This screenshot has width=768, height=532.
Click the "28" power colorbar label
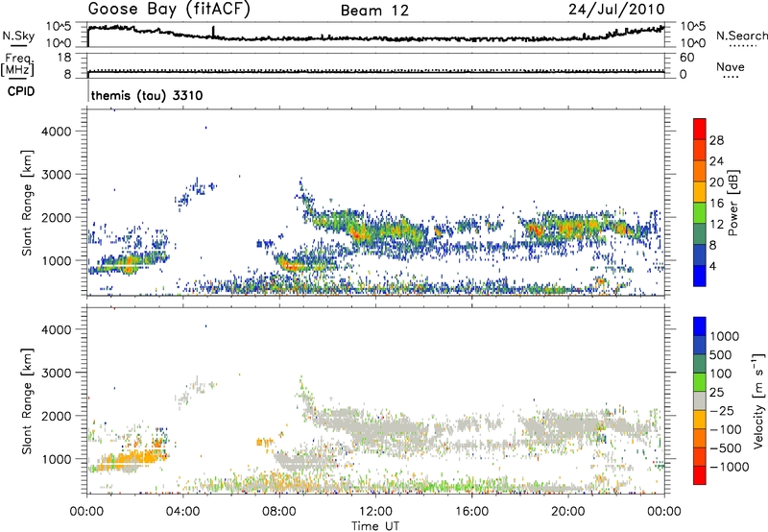[x=716, y=140]
